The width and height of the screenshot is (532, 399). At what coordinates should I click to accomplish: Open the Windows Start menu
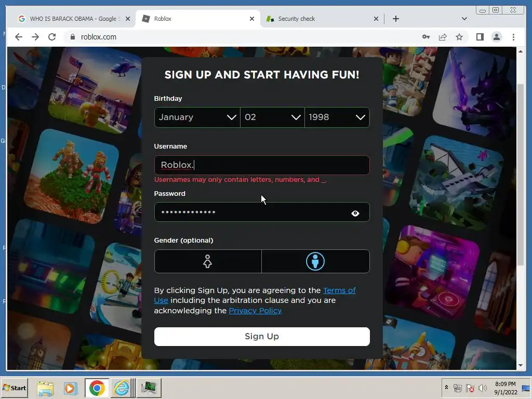14,388
